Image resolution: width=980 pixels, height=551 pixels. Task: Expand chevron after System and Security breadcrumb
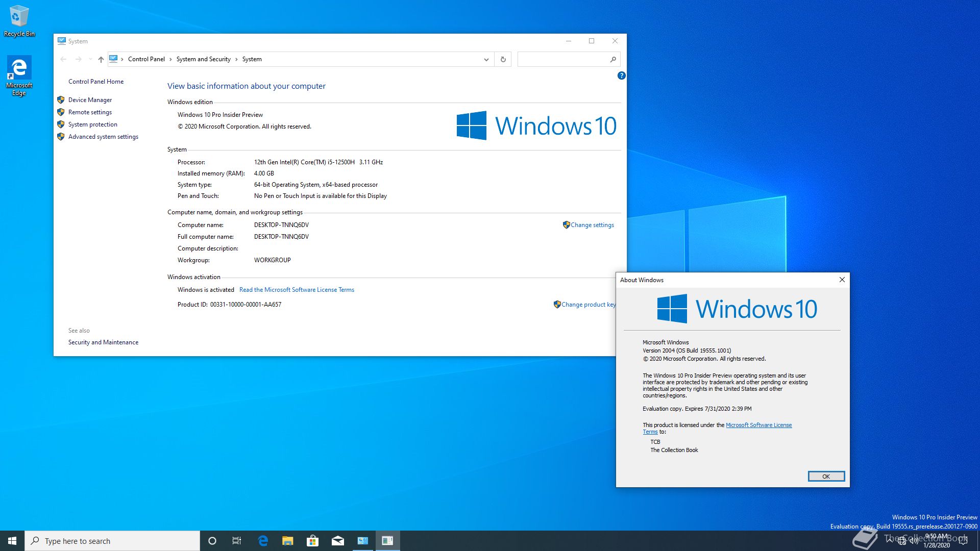click(x=236, y=59)
